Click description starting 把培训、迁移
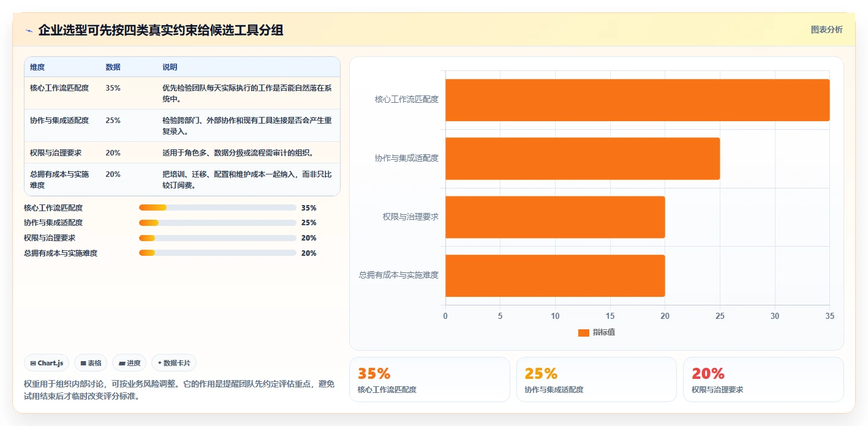868x426 pixels. 247,180
